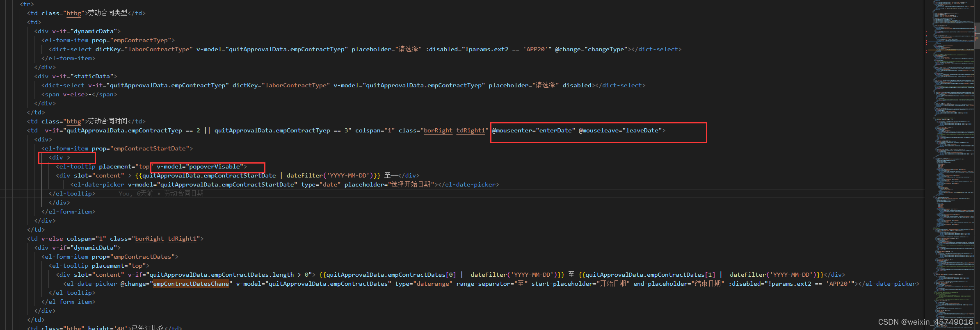Click type="date" on the single date picker
980x330 pixels.
pos(321,184)
